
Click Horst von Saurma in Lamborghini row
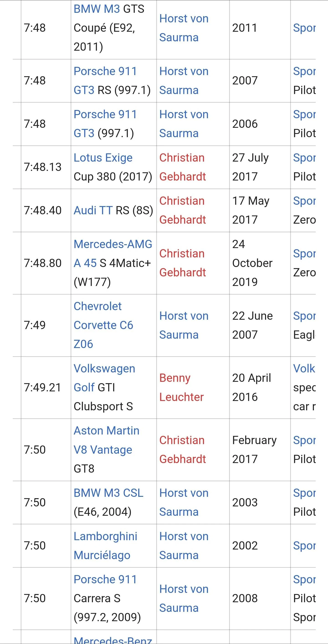point(184,545)
